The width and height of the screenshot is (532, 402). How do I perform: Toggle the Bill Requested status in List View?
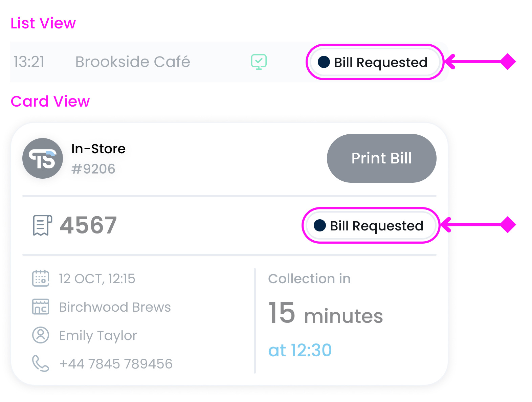pyautogui.click(x=375, y=62)
